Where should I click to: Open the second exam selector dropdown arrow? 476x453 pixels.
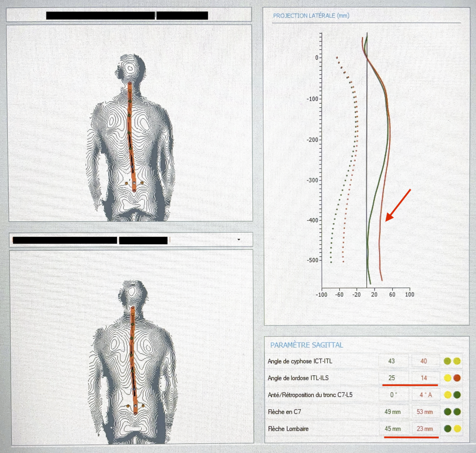pos(239,240)
